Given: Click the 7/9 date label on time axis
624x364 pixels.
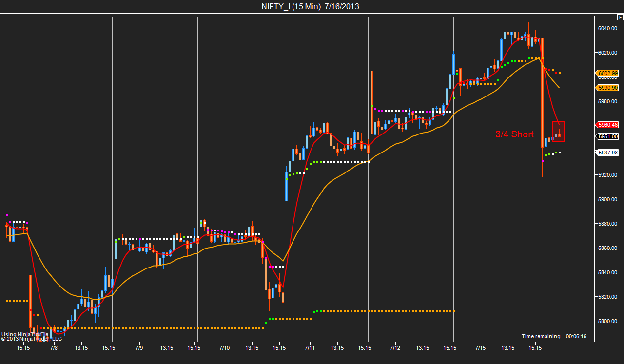Looking at the screenshot, I should [139, 348].
